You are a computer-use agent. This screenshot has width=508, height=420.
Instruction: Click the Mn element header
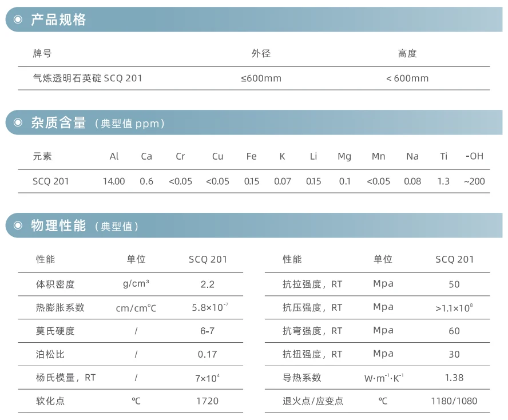[x=378, y=156]
